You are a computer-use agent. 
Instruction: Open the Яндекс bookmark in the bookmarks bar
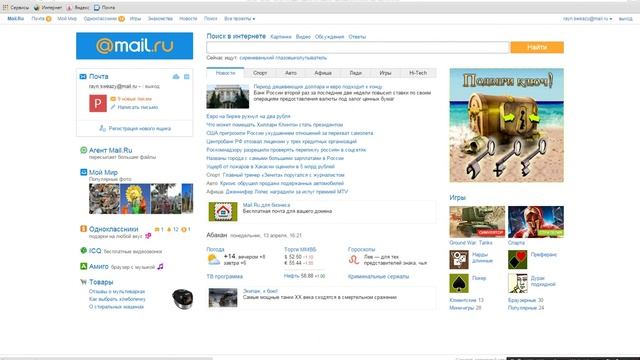coord(78,7)
